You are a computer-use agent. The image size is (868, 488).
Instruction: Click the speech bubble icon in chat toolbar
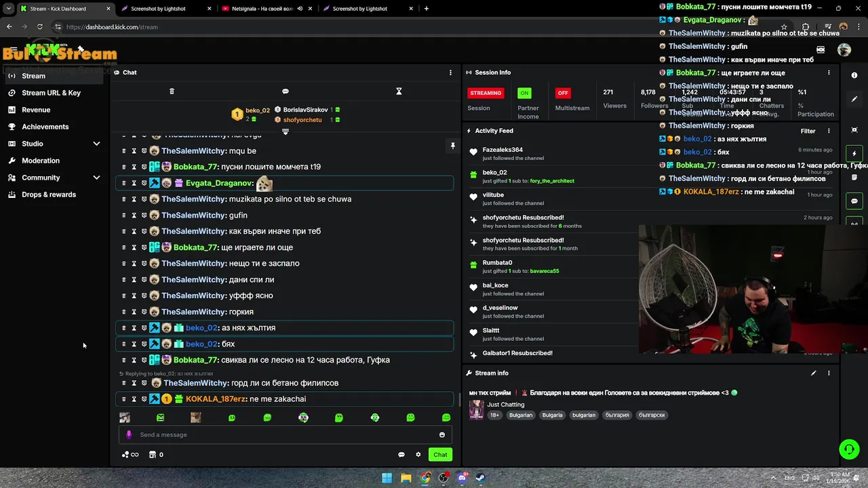click(285, 91)
